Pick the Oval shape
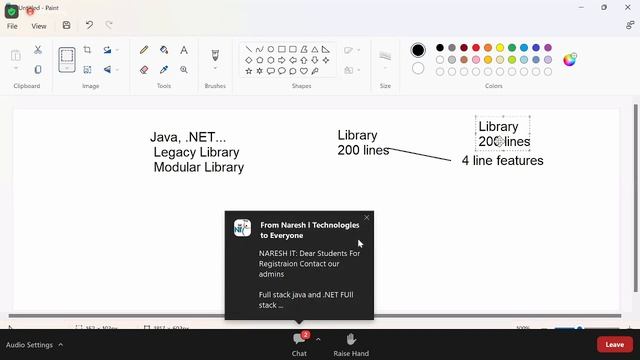640x360 pixels. 271,49
